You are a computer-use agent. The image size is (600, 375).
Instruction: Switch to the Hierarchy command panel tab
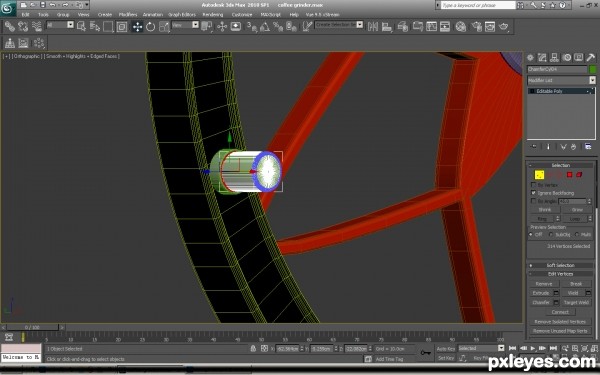pos(554,57)
